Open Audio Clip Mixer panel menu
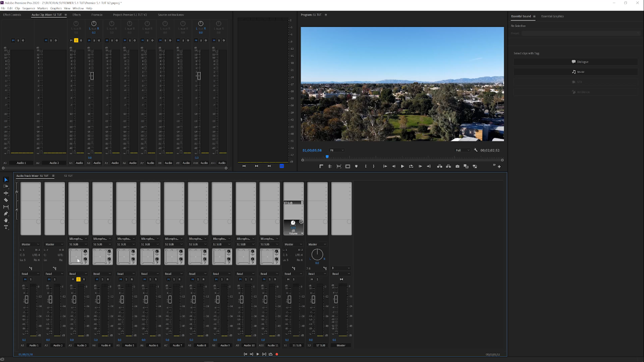Image resolution: width=644 pixels, height=362 pixels. click(x=65, y=15)
